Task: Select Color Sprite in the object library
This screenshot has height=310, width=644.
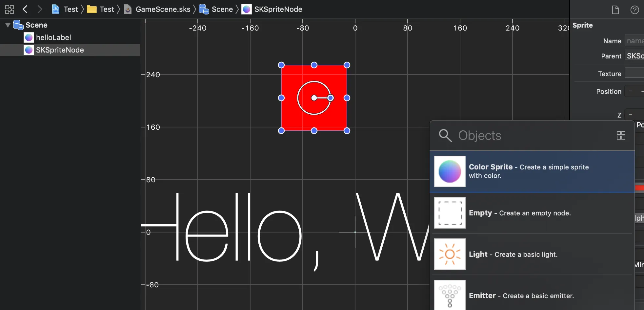Action: pyautogui.click(x=532, y=171)
